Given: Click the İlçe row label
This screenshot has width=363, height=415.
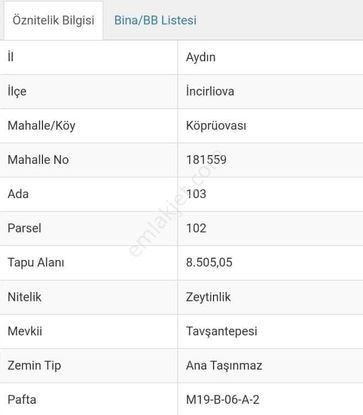Looking at the screenshot, I should click(17, 91).
